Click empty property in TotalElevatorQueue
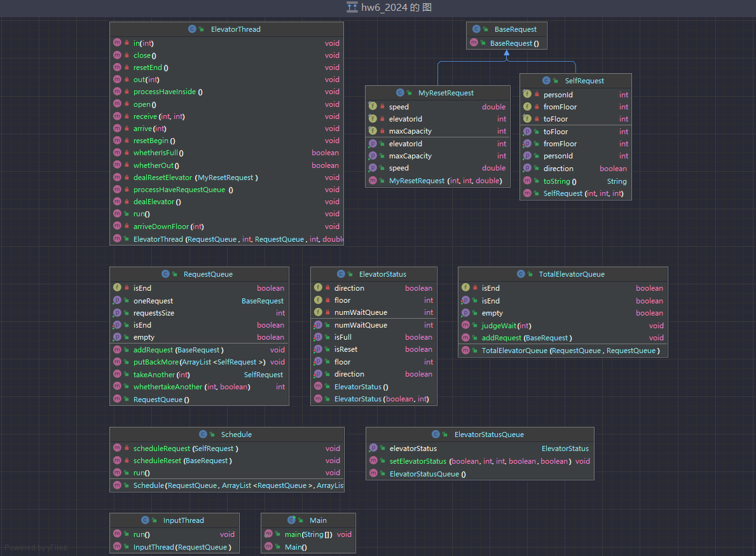 click(x=563, y=313)
